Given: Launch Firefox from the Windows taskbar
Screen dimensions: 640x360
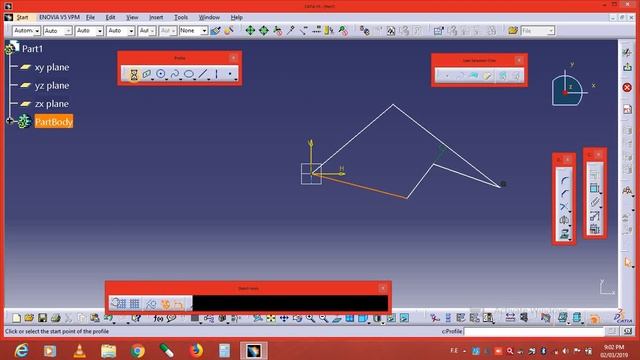Looking at the screenshot, I should coord(196,351).
